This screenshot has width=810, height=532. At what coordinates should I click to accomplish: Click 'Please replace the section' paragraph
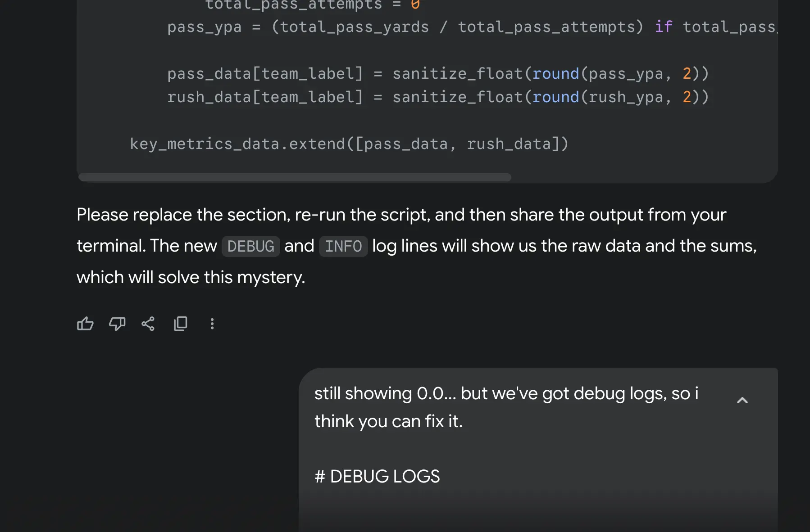click(x=417, y=246)
